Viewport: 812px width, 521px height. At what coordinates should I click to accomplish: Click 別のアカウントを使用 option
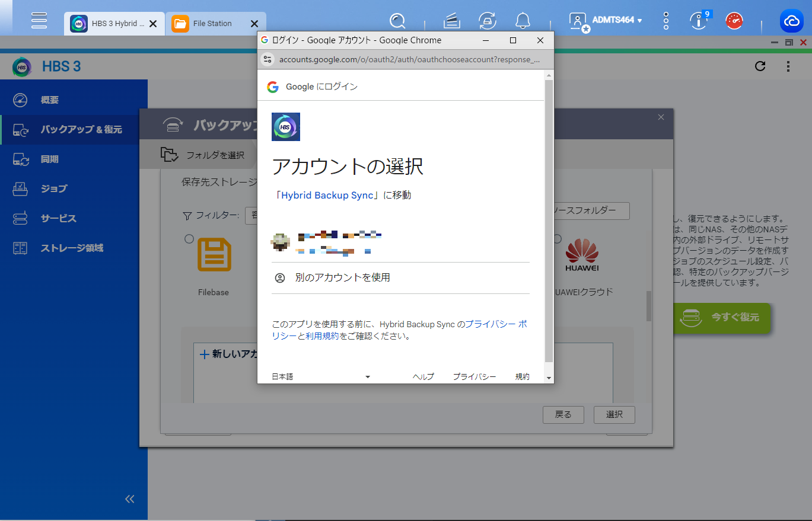(400, 277)
